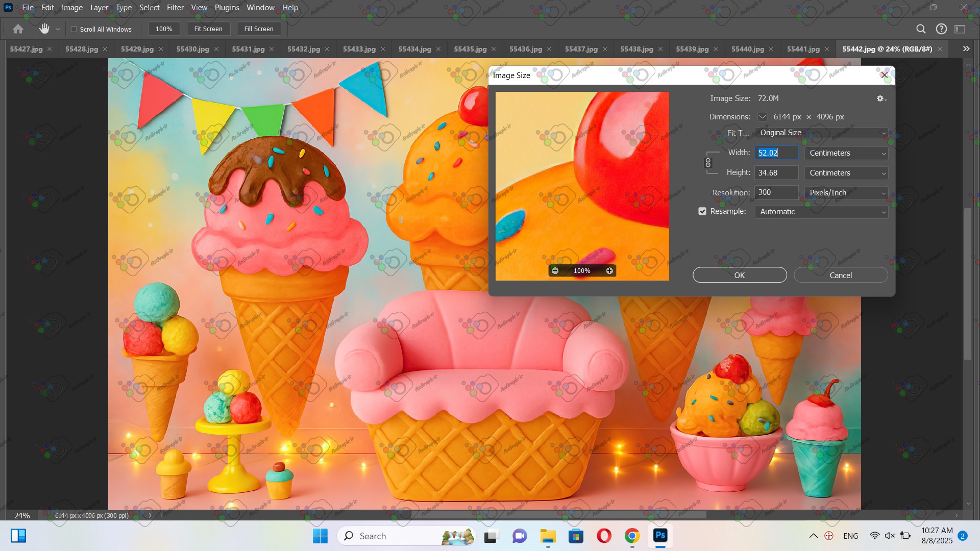
Task: Select the Hand tool icon
Action: (44, 29)
